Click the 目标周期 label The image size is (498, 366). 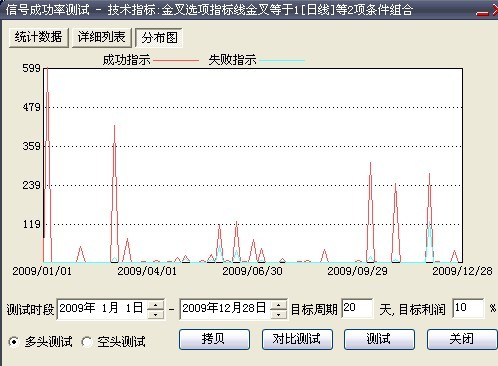click(x=314, y=310)
